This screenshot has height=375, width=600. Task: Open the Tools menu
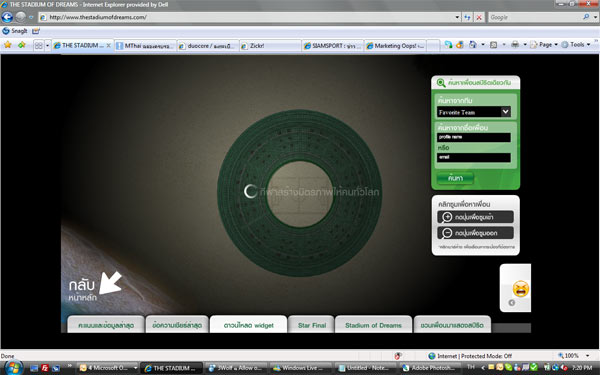(x=576, y=45)
